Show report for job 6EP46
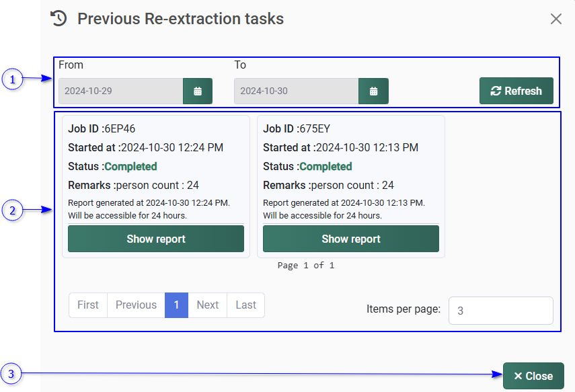Viewport: 575px width, 392px height. point(156,239)
